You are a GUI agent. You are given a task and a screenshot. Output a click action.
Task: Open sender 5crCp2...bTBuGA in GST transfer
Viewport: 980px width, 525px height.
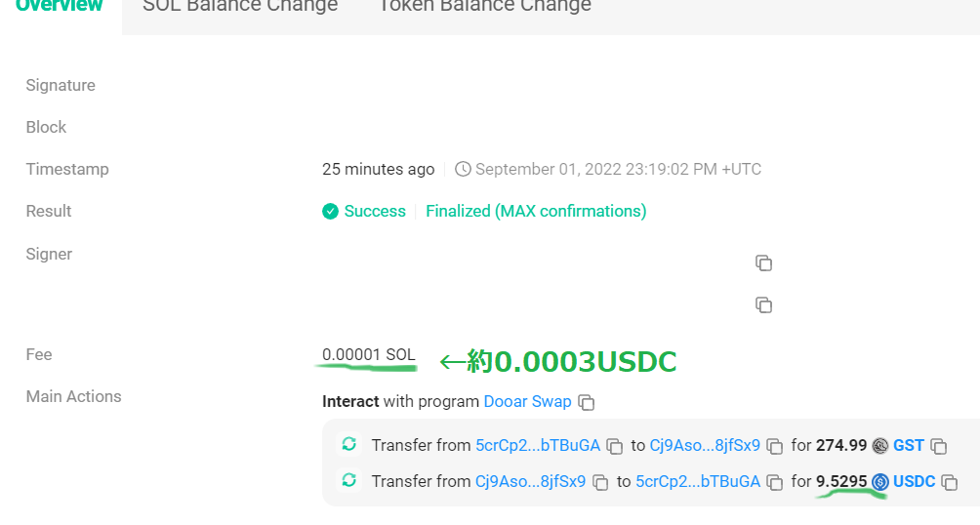coord(538,445)
